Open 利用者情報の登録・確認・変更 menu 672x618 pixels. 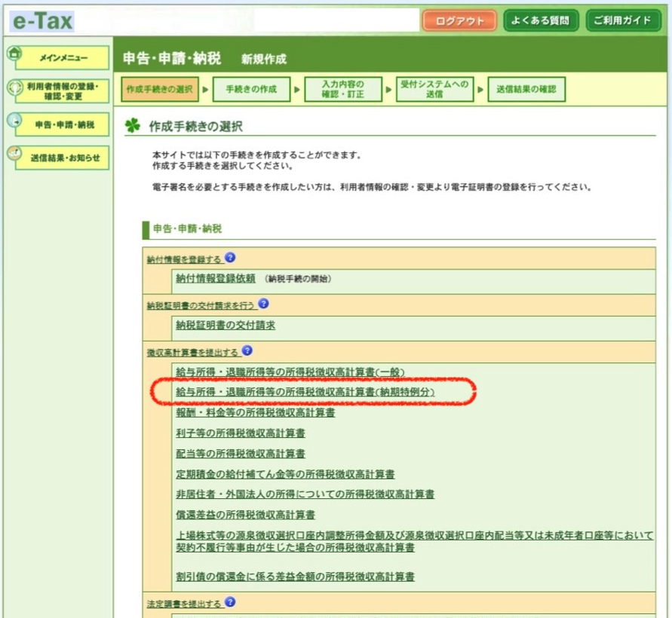(63, 91)
